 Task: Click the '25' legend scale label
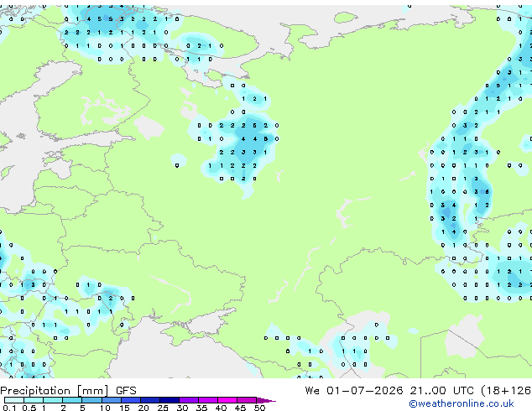(163, 408)
